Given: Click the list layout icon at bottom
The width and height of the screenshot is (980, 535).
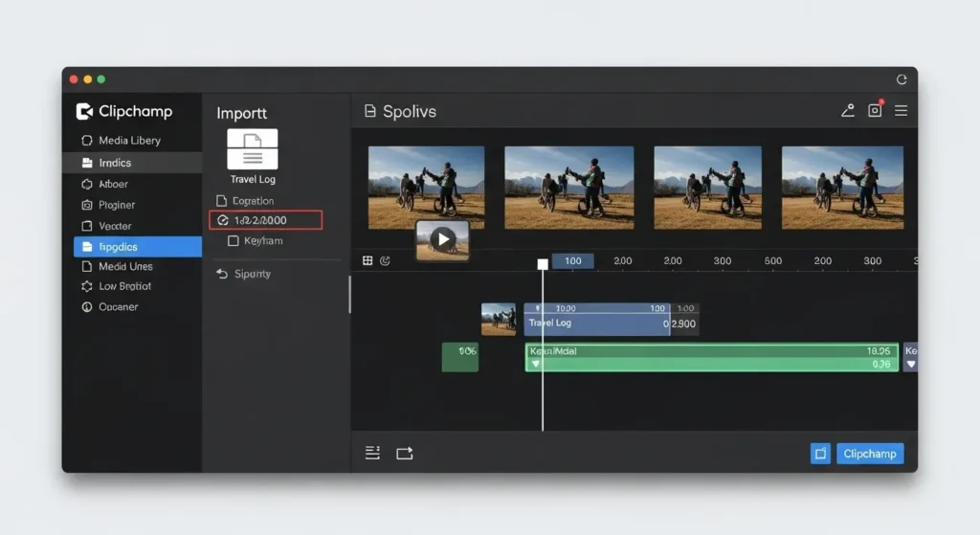Looking at the screenshot, I should pyautogui.click(x=372, y=453).
